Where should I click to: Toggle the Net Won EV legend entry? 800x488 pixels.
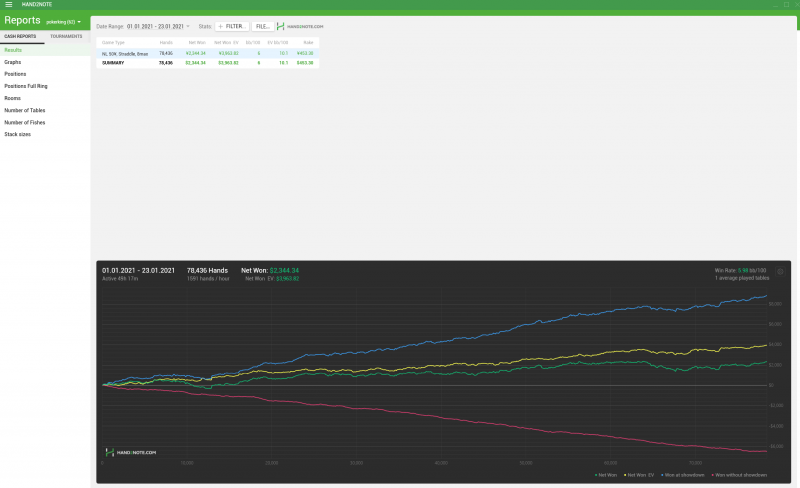[639, 475]
